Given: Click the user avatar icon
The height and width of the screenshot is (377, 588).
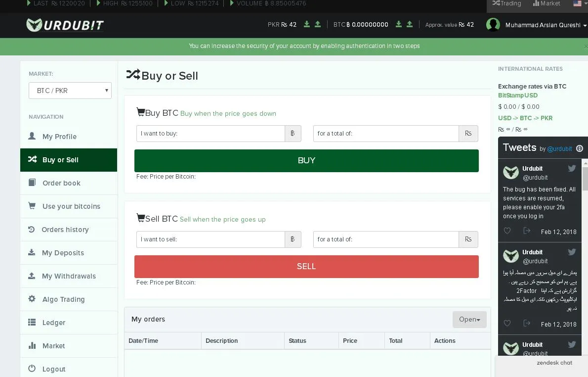Looking at the screenshot, I should pos(493,25).
